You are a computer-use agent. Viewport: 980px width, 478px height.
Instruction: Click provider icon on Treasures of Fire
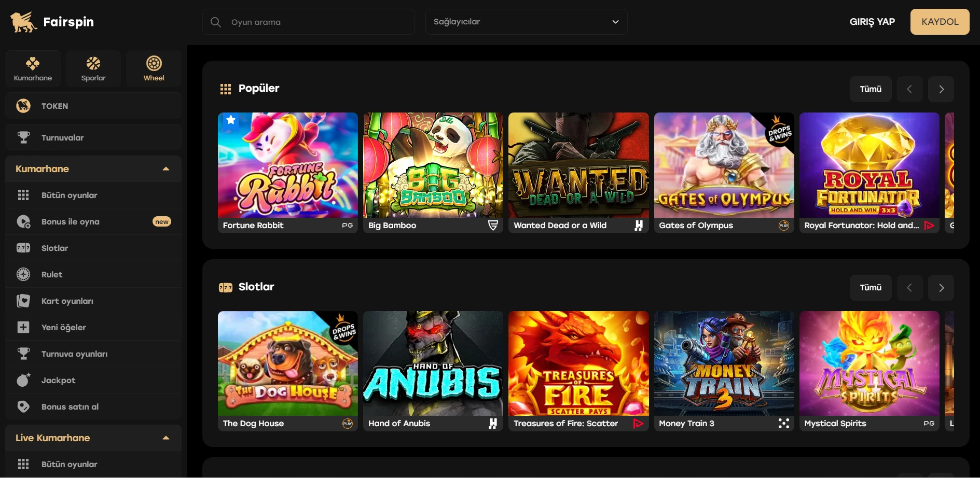click(639, 424)
